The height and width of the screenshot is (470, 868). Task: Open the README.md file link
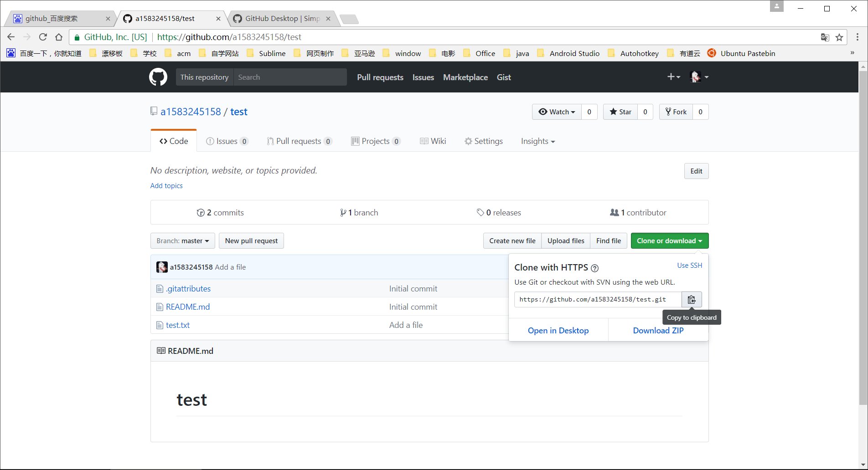(x=188, y=307)
